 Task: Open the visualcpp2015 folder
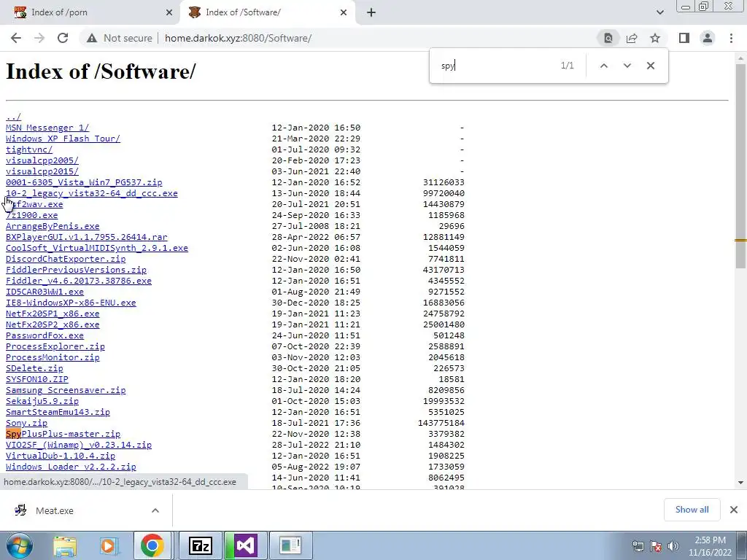coord(42,171)
